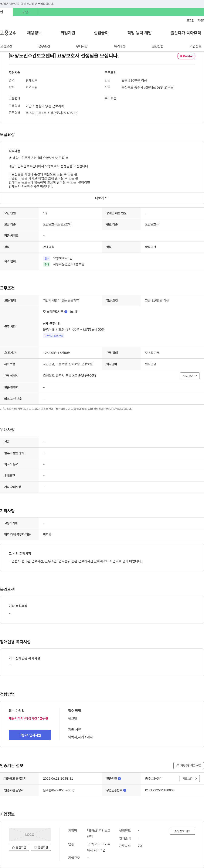Click break time 12시00분~13시00분
204x868 pixels.
pos(57,353)
